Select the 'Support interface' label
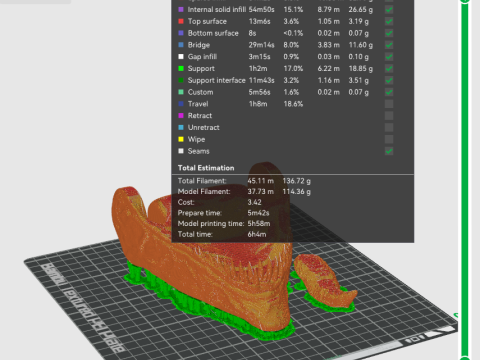Image resolution: width=480 pixels, height=360 pixels. [216, 80]
